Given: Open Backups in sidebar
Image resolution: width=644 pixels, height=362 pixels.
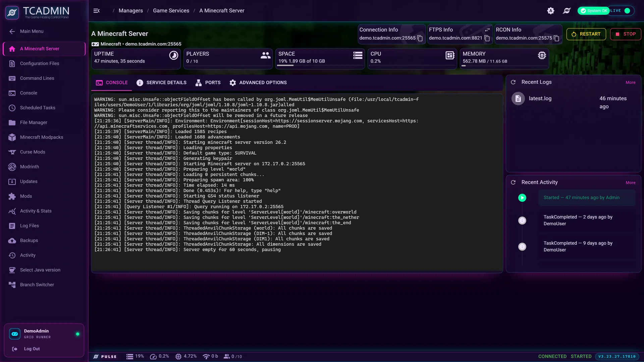Looking at the screenshot, I should pos(44,241).
